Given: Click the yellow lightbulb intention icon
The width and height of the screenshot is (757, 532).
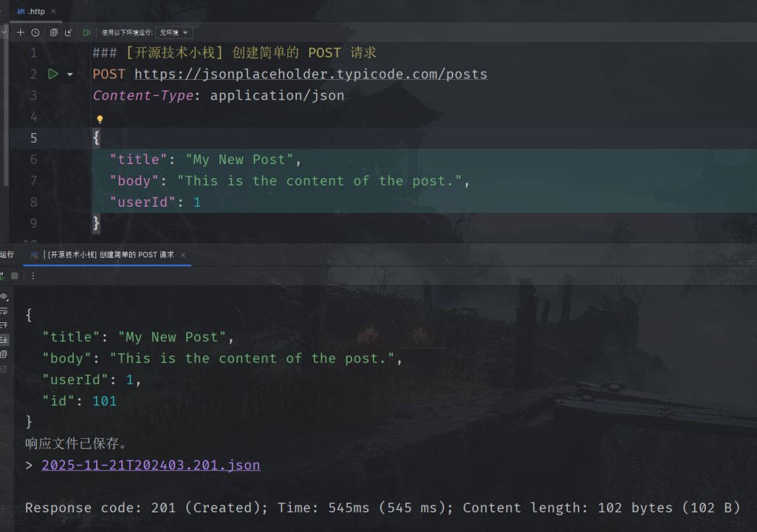Looking at the screenshot, I should (x=100, y=118).
